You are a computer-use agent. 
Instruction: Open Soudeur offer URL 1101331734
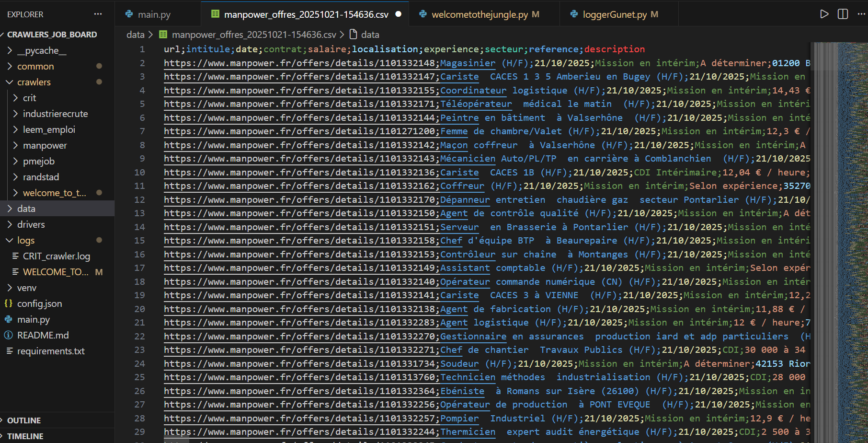coord(299,364)
